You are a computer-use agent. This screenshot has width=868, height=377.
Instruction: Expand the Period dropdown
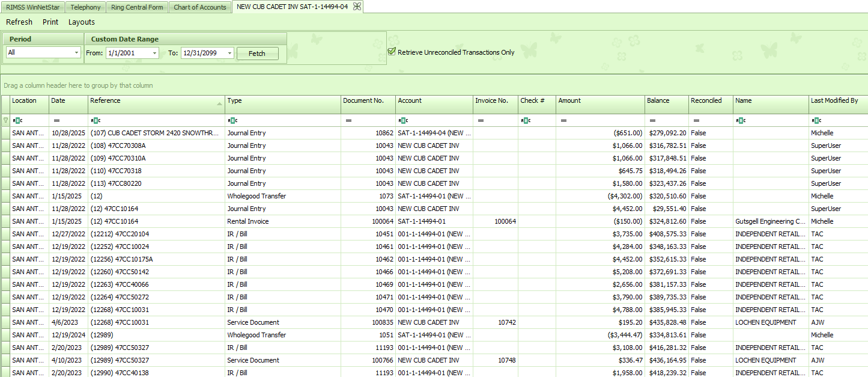(x=76, y=53)
